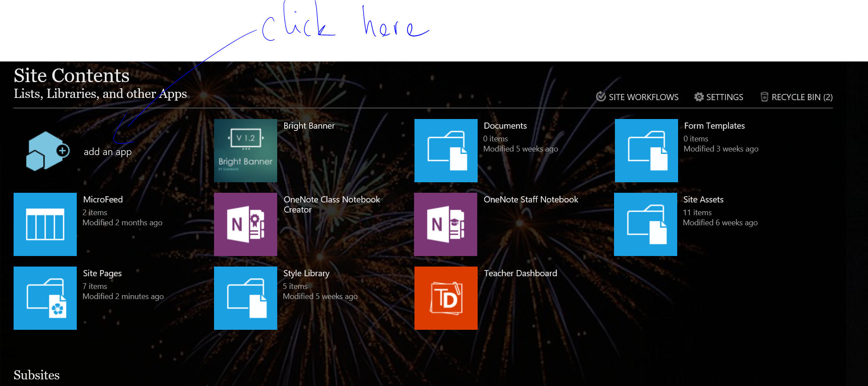Open Site Workflows
Viewport: 868px width, 386px height.
coord(637,97)
